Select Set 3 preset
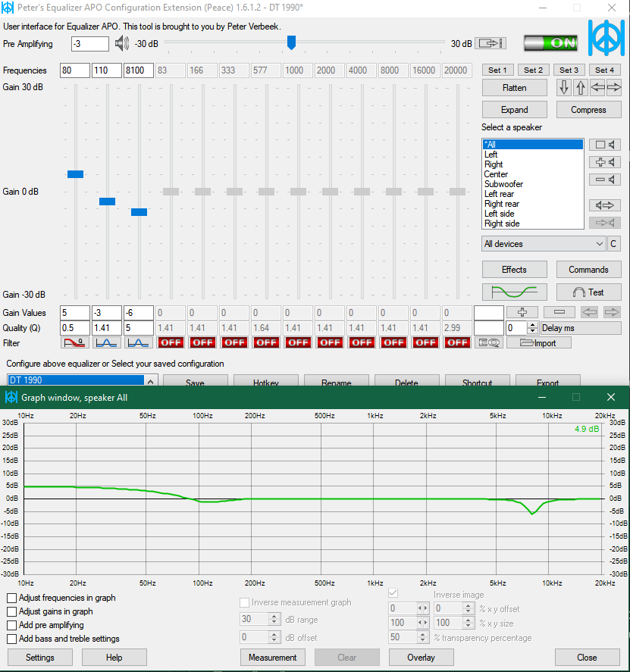This screenshot has width=630, height=672. 569,70
